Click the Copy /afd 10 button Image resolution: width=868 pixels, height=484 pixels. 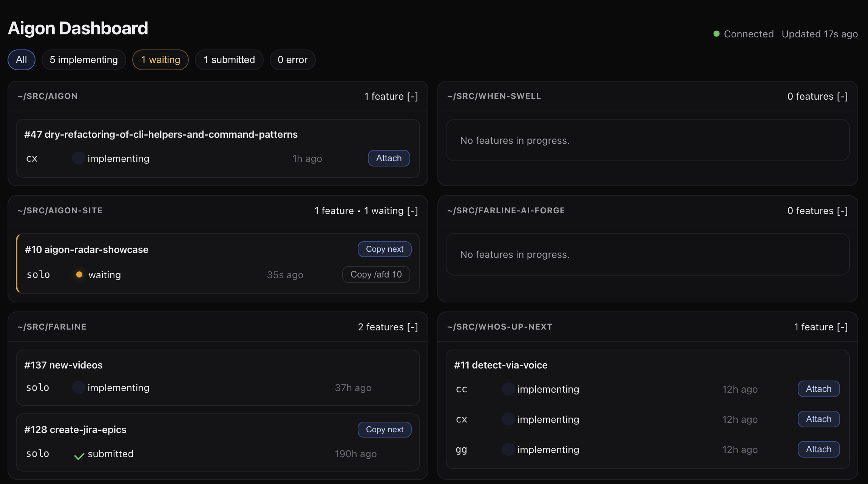click(376, 274)
